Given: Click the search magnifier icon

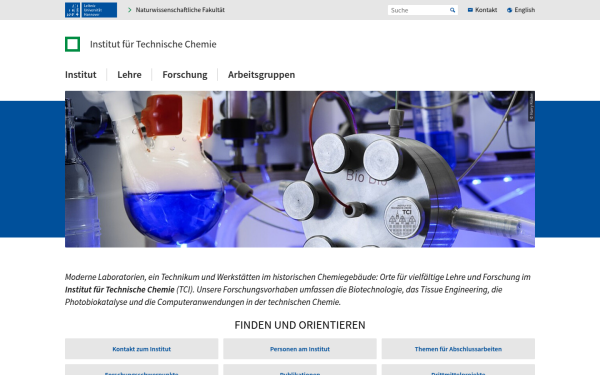Looking at the screenshot, I should [x=452, y=10].
